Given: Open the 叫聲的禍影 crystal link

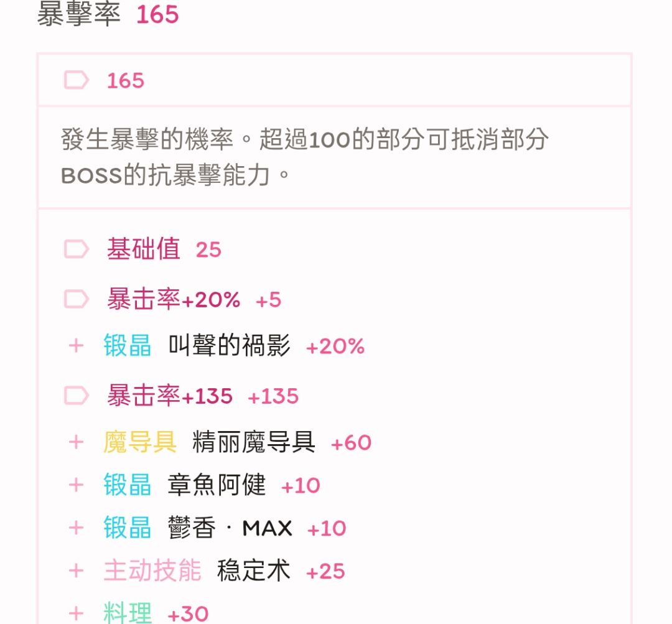Looking at the screenshot, I should point(229,346).
